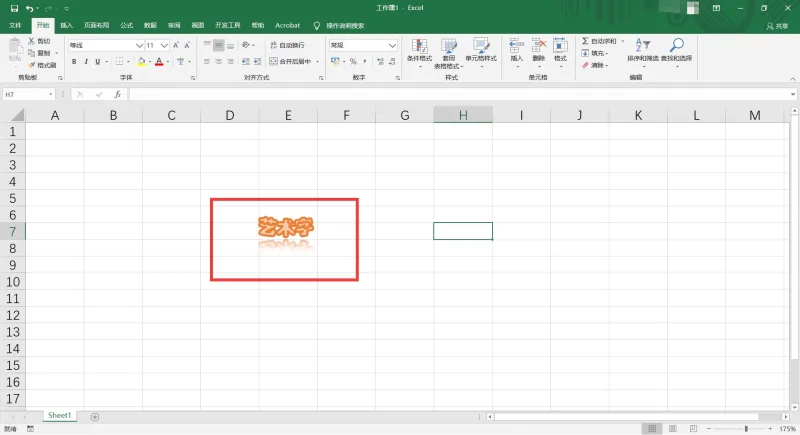Select the Sheet1 worksheet tab
Viewport: 800px width, 435px height.
tap(59, 416)
